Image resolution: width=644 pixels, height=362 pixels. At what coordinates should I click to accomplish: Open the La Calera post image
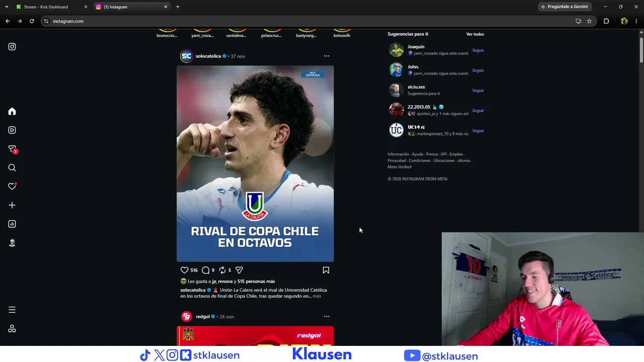tap(255, 164)
